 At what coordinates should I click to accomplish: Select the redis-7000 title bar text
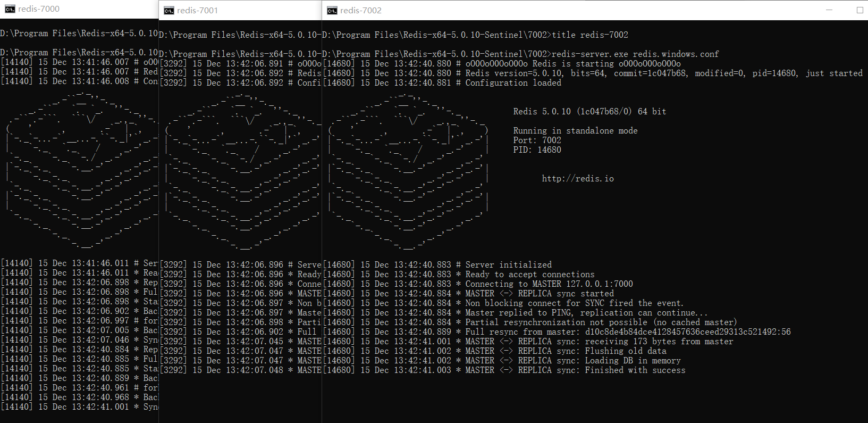pyautogui.click(x=39, y=9)
